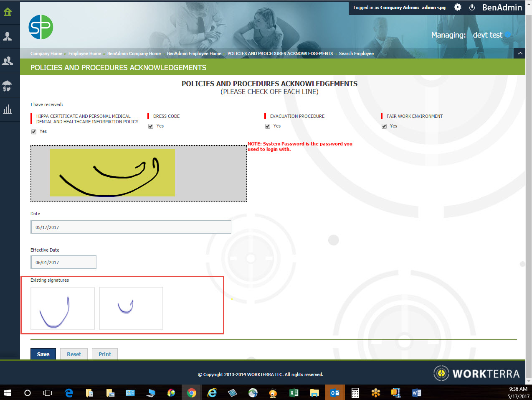Click 'admin spg' logged in username
532x400 pixels.
tap(433, 8)
